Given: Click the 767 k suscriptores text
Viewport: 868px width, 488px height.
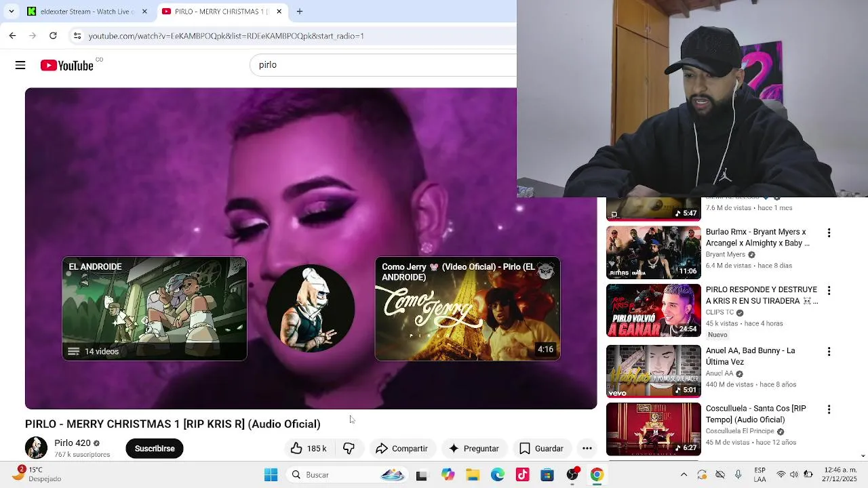Looking at the screenshot, I should click(x=82, y=455).
